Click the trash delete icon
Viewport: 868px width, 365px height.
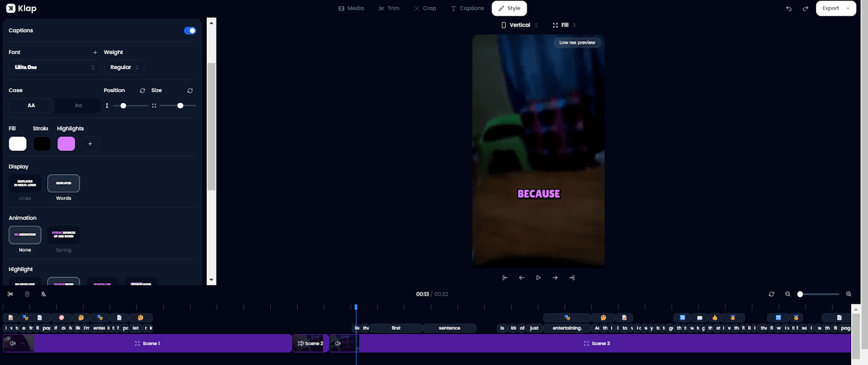[x=27, y=294]
